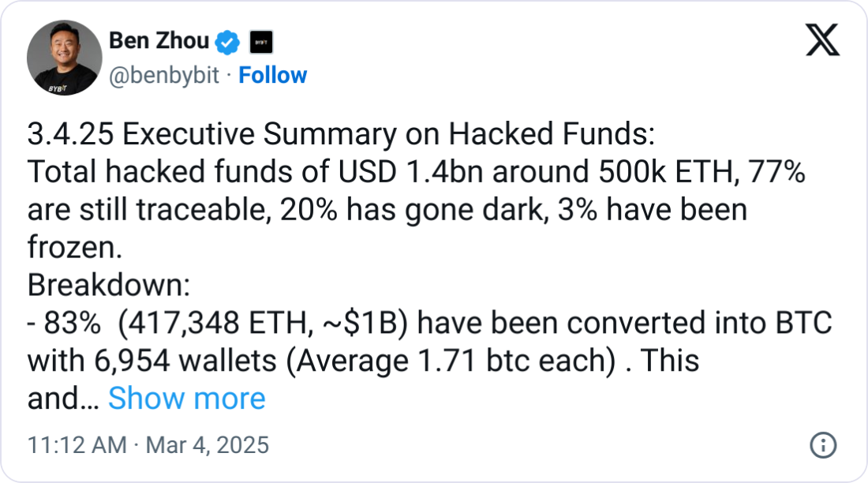
Task: Click the line mentioning 20% has gone dark
Action: [387, 211]
